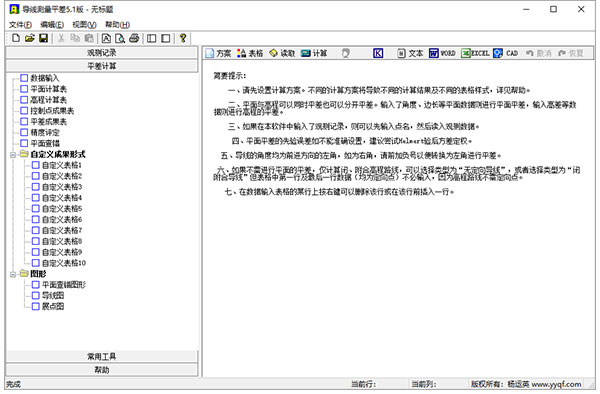
Task: Collapse the 自定义成果形式 tree node
Action: [13, 155]
